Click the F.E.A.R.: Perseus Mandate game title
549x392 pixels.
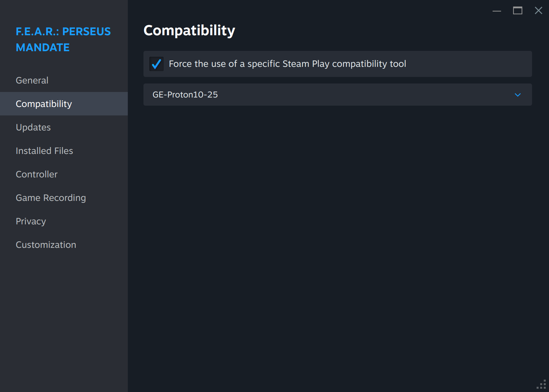(x=63, y=39)
